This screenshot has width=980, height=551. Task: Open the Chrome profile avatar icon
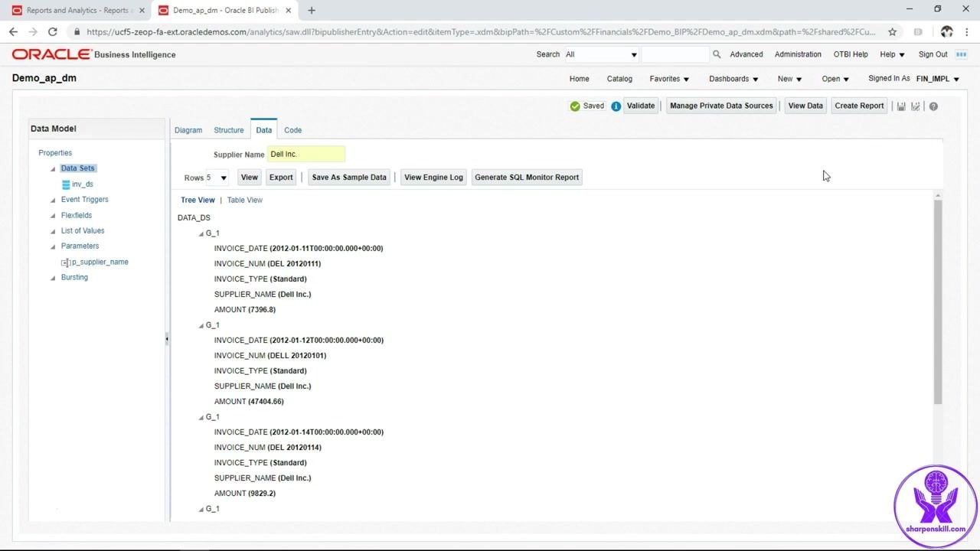947,31
